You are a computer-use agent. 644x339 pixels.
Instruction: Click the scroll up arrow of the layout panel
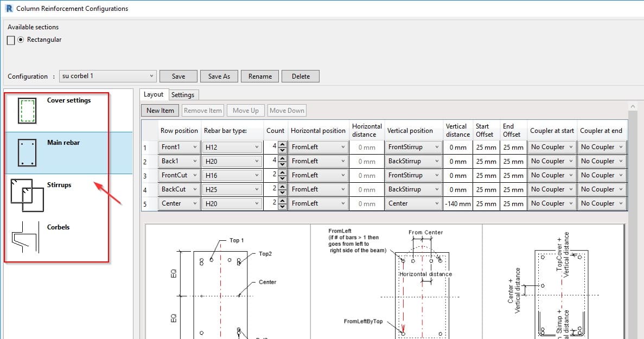(x=633, y=107)
